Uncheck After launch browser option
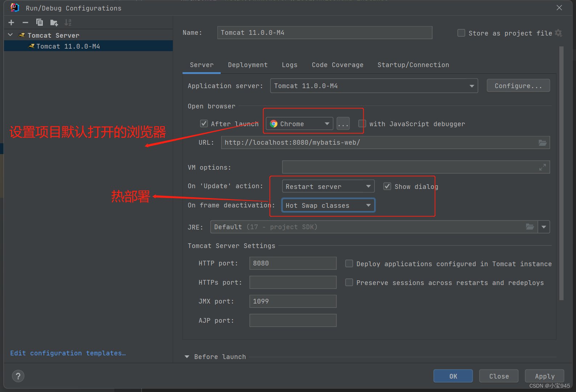This screenshot has height=392, width=576. pyautogui.click(x=204, y=124)
